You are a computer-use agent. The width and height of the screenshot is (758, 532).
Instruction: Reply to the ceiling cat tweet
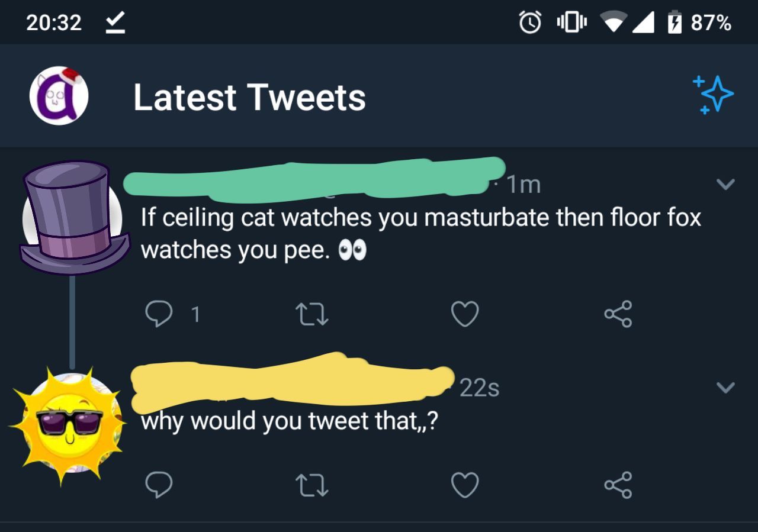coord(159,314)
